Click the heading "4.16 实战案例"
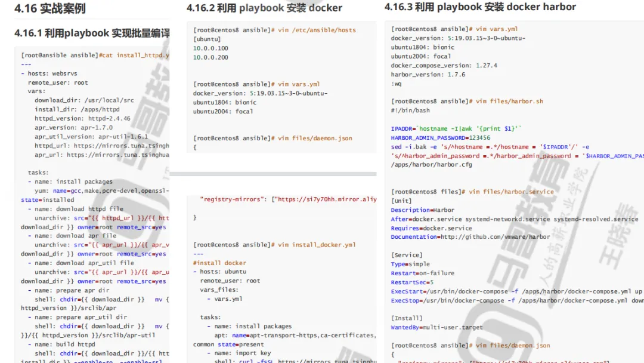The image size is (644, 363). click(50, 8)
